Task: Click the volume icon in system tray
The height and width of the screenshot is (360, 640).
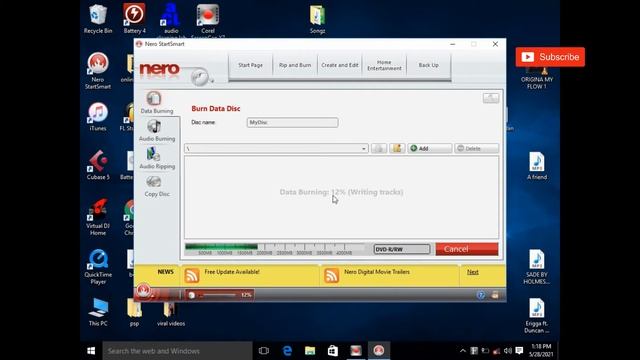Action: [508, 351]
